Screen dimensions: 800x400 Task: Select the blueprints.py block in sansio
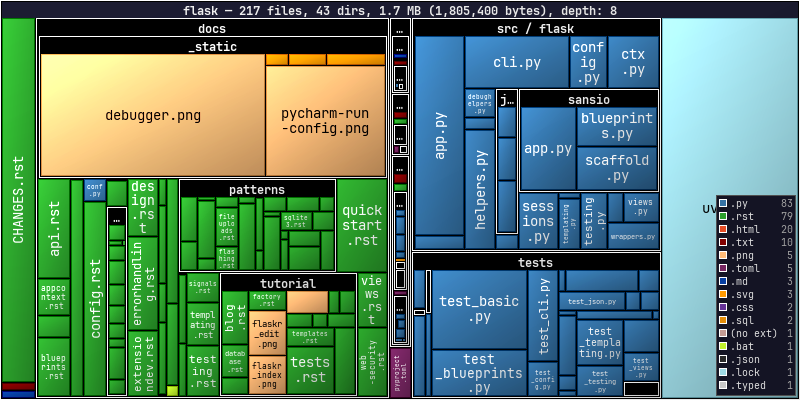(617, 127)
